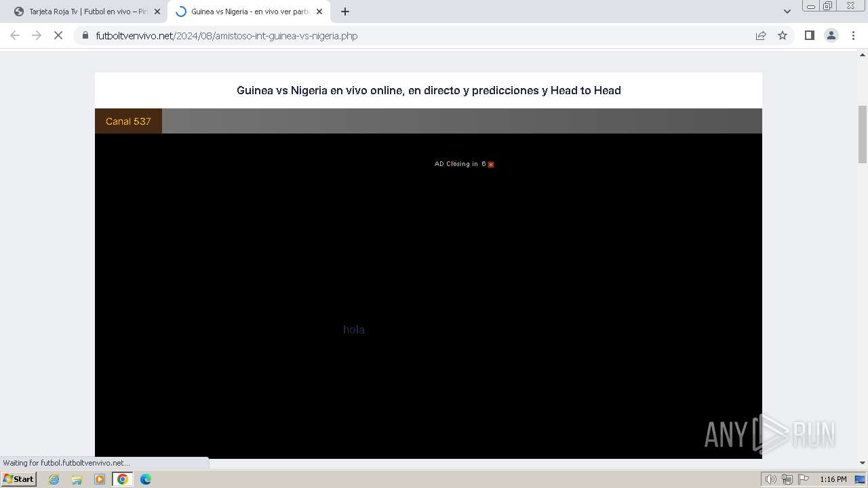The width and height of the screenshot is (868, 488).
Task: Launch Microsoft Edge from the taskbar
Action: [146, 479]
